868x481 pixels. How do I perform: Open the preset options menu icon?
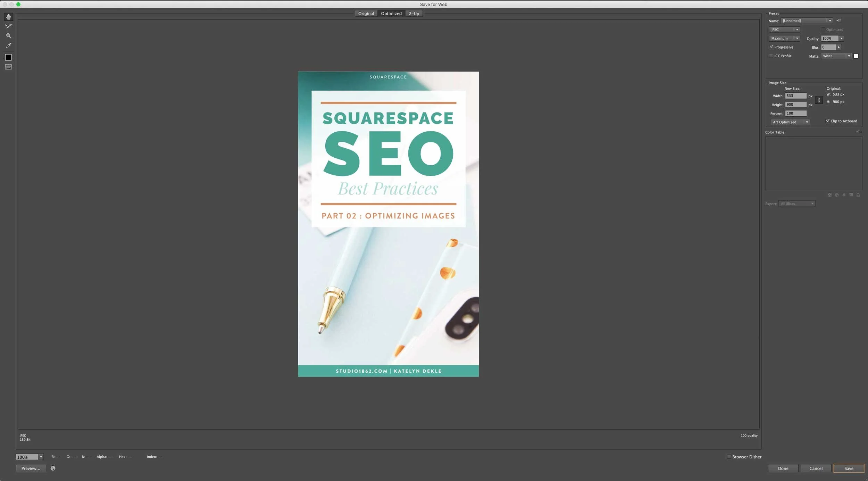[839, 21]
